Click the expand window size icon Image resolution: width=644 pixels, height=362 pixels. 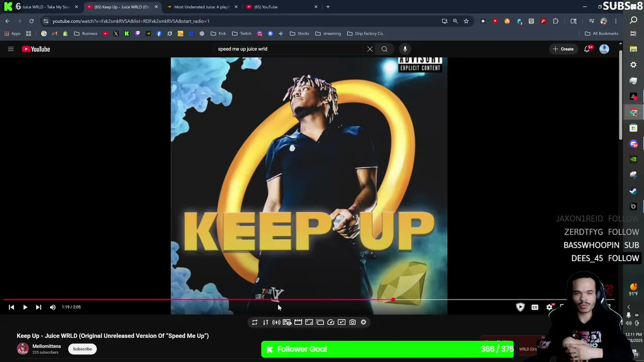coord(309,322)
